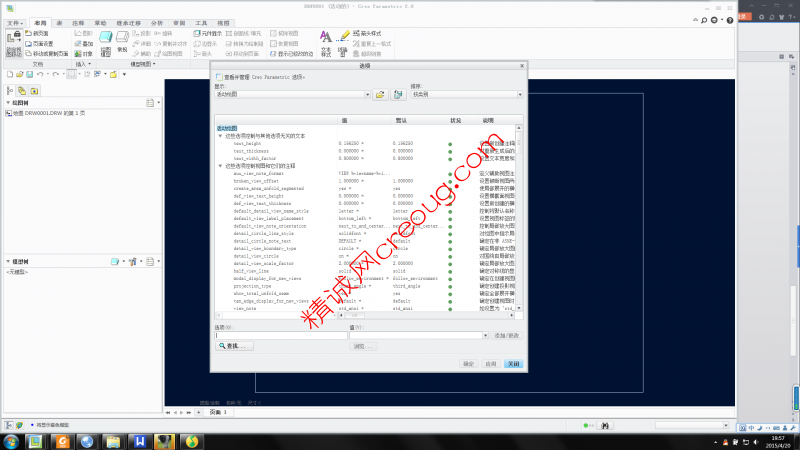800x450 pixels.
Task: Click the open configuration file icon in dialog
Action: (x=380, y=94)
